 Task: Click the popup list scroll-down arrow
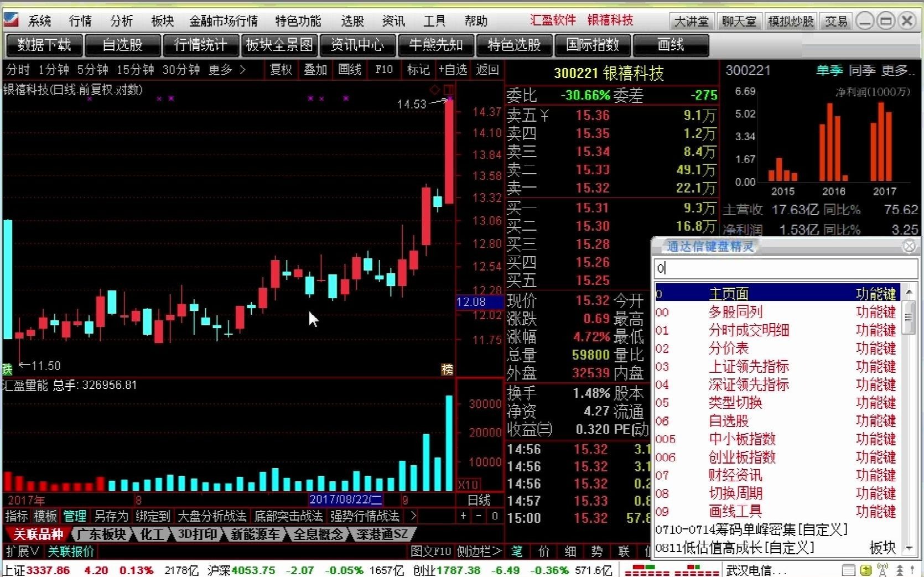click(x=908, y=549)
